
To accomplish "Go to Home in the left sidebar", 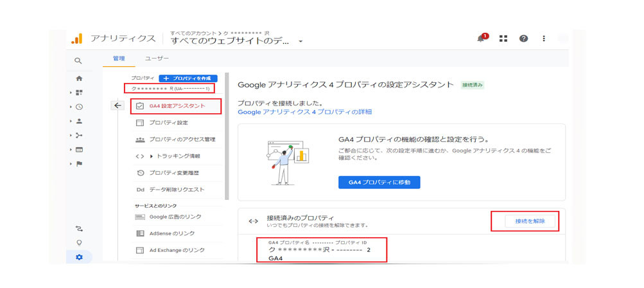I will [79, 78].
